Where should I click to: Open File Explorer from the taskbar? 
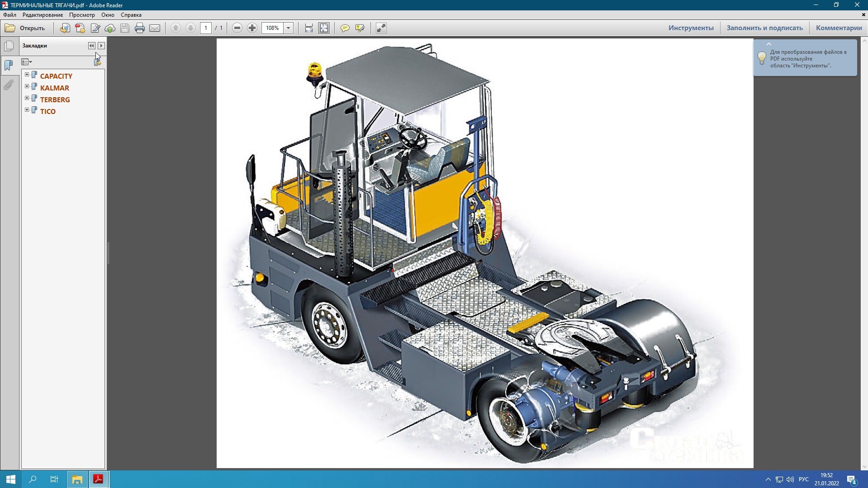pyautogui.click(x=77, y=479)
